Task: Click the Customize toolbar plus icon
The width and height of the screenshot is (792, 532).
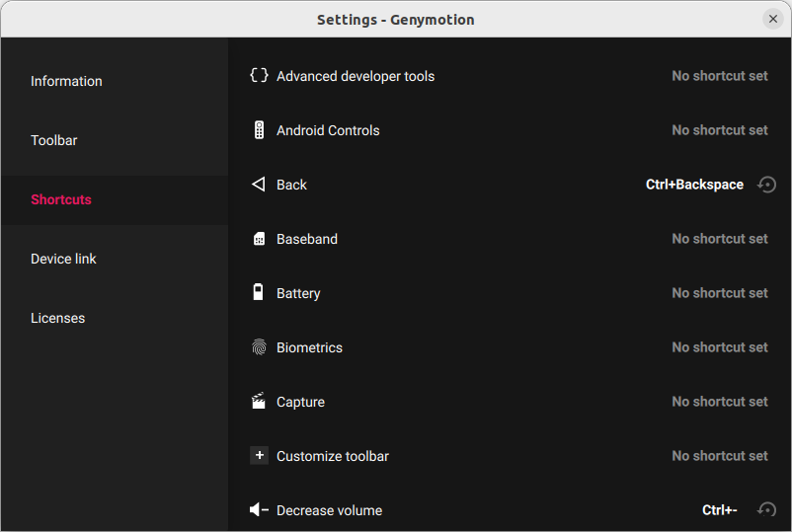Action: (259, 456)
